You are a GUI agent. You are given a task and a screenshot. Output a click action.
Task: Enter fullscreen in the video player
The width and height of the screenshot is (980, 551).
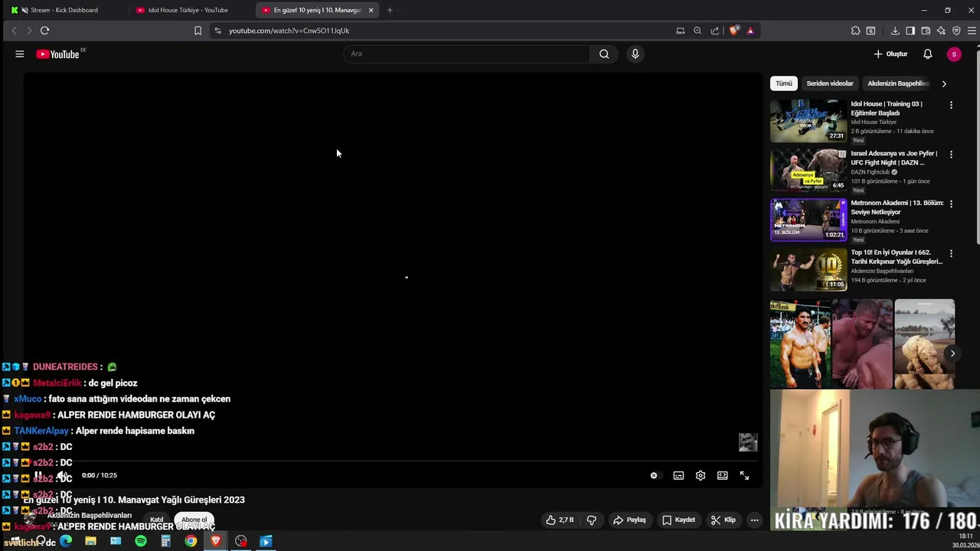coord(744,475)
